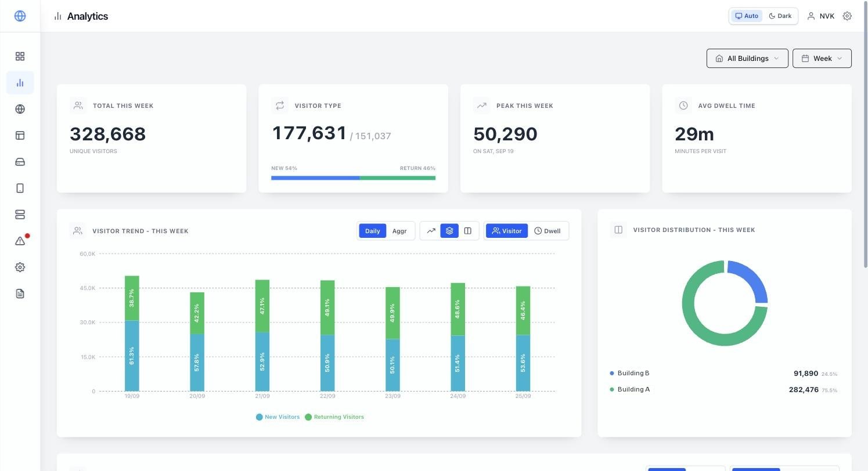The image size is (868, 471).
Task: Select the Aggr trend view
Action: [399, 231]
